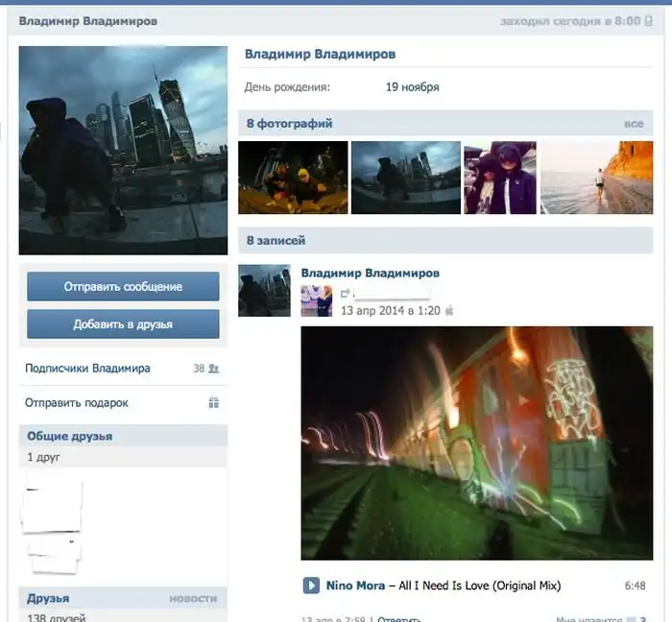Viewport: 672px width, 622px height.
Task: Open the post author's small avatar thumbnail
Action: tap(264, 290)
